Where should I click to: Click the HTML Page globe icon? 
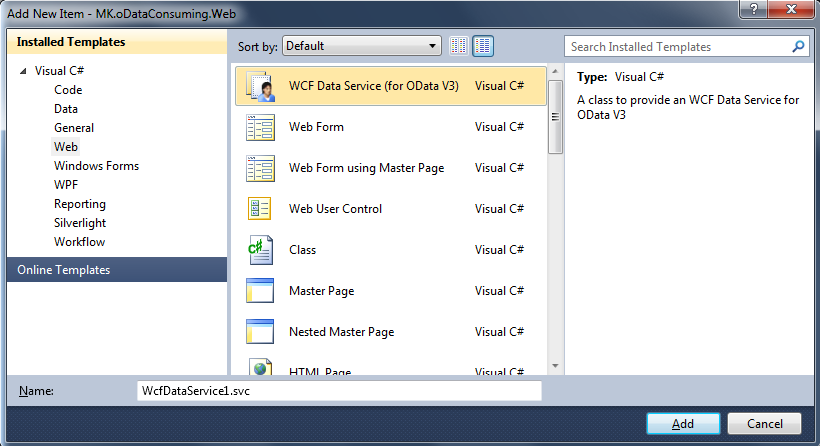pos(260,367)
